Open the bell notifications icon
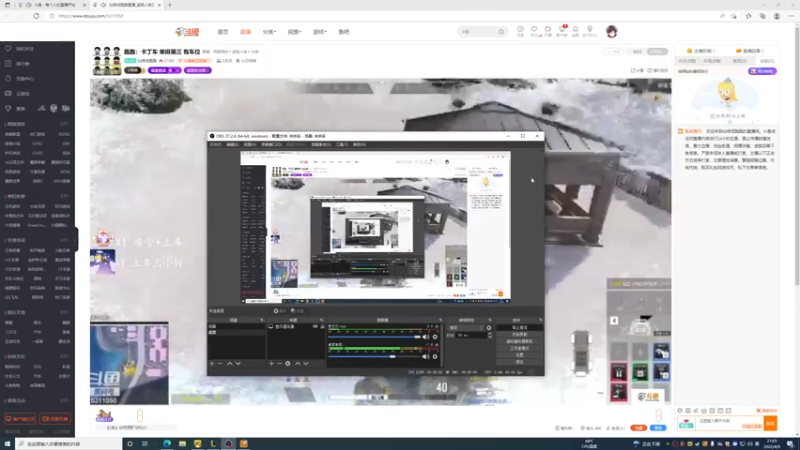This screenshot has width=800, height=450. click(576, 31)
